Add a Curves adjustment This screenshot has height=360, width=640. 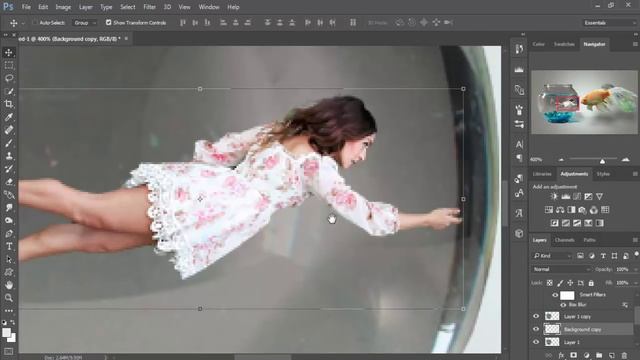point(577,197)
